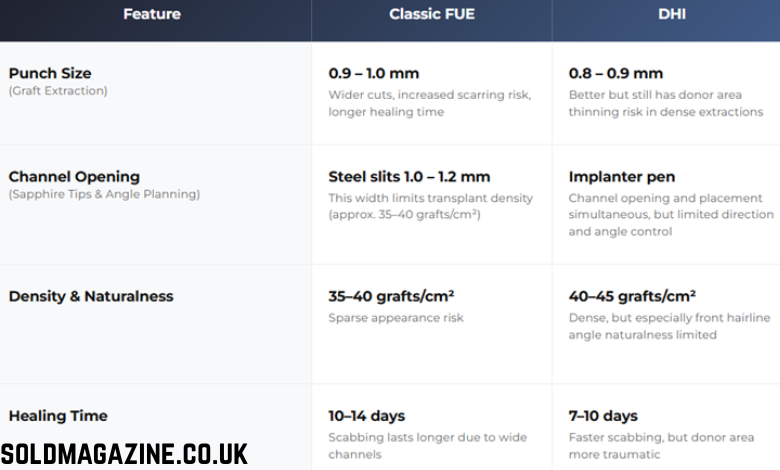Click the Steel slits 1.0 – 1.2 mm cell
The height and width of the screenshot is (470, 780).
click(x=409, y=177)
